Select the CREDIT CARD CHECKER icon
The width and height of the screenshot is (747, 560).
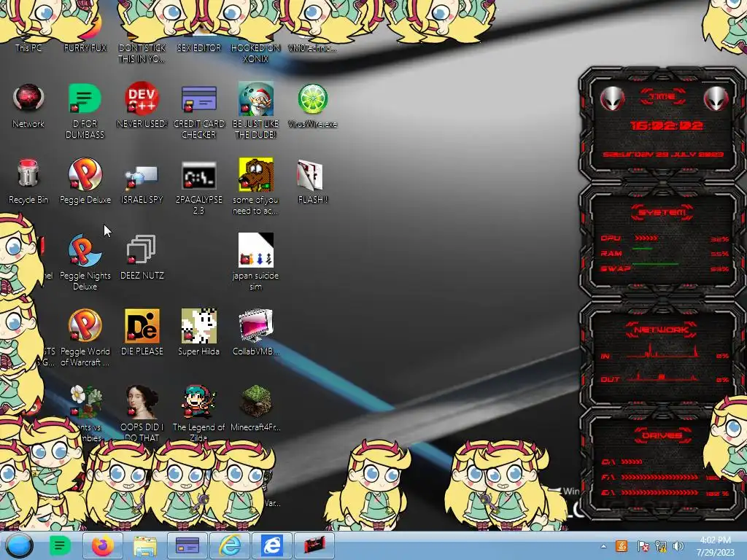point(198,111)
